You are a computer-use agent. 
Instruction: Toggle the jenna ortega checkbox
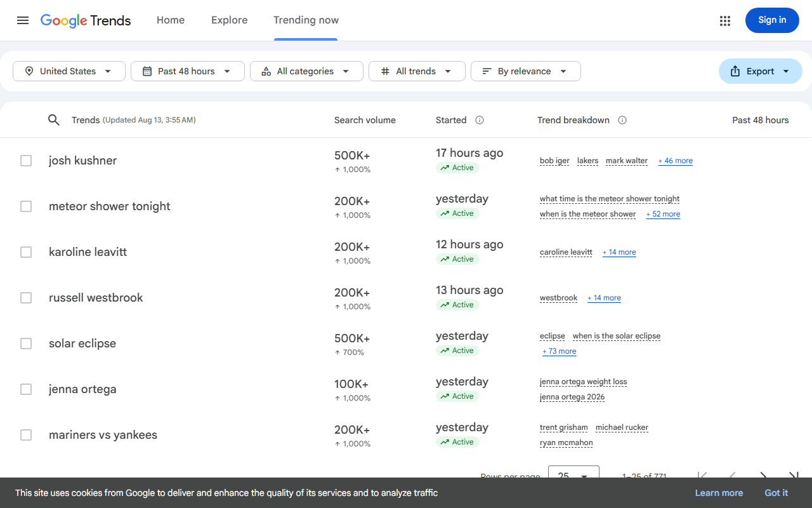[x=26, y=389]
